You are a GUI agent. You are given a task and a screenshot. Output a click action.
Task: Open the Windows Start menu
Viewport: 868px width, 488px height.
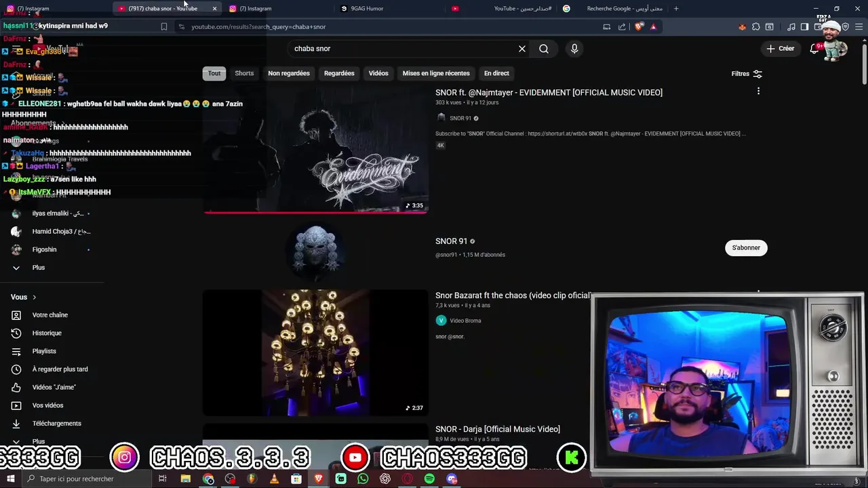(x=10, y=479)
